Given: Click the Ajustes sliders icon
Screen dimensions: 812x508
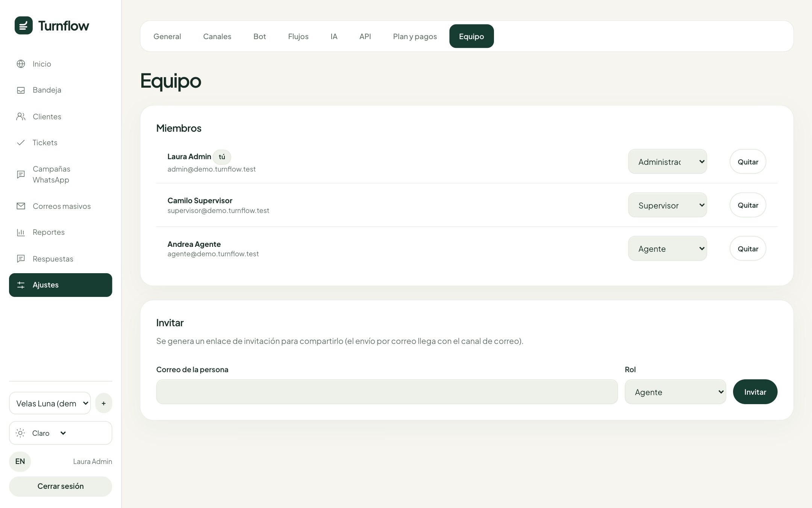Looking at the screenshot, I should (21, 285).
